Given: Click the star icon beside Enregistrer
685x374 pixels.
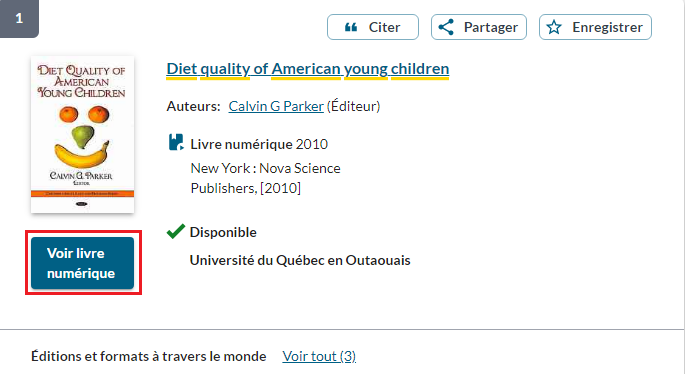Looking at the screenshot, I should [x=554, y=27].
